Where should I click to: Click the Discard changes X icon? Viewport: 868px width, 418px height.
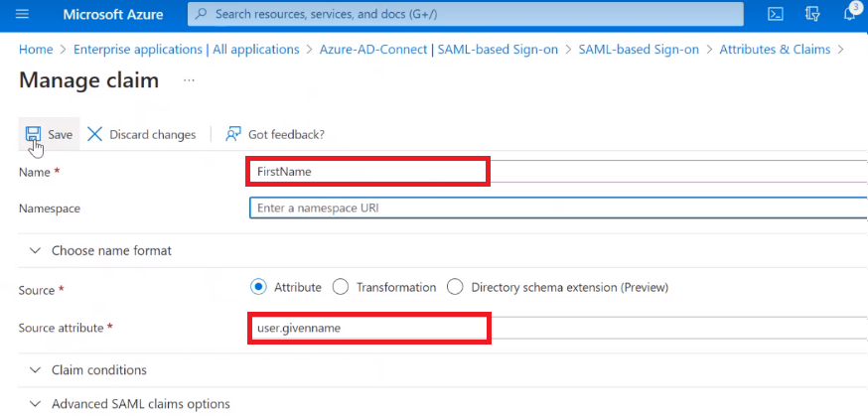[95, 134]
